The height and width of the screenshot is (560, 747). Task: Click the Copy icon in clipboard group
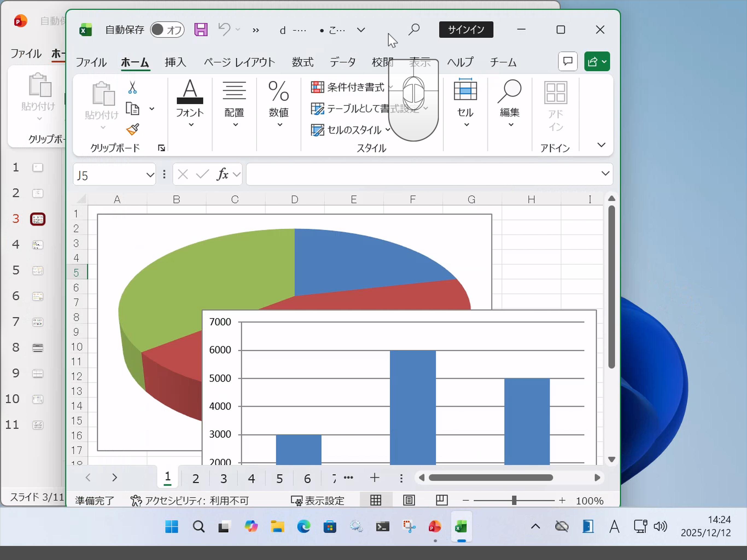click(x=132, y=109)
